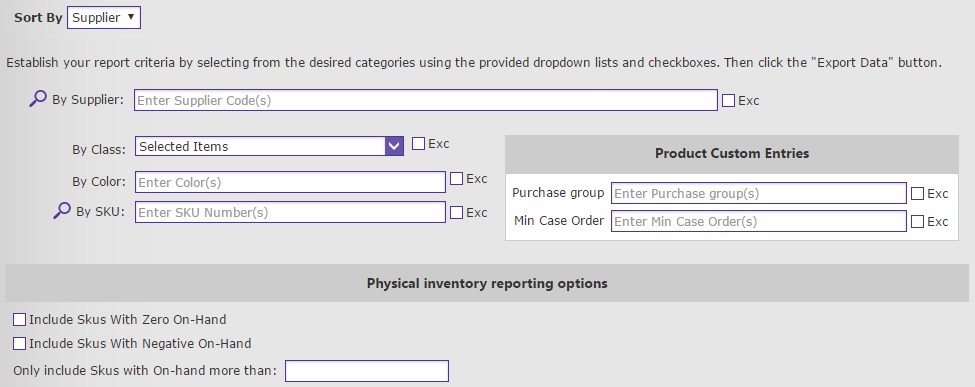Image resolution: width=975 pixels, height=387 pixels.
Task: Tick the Exc checkbox beside By SKU
Action: pos(456,212)
